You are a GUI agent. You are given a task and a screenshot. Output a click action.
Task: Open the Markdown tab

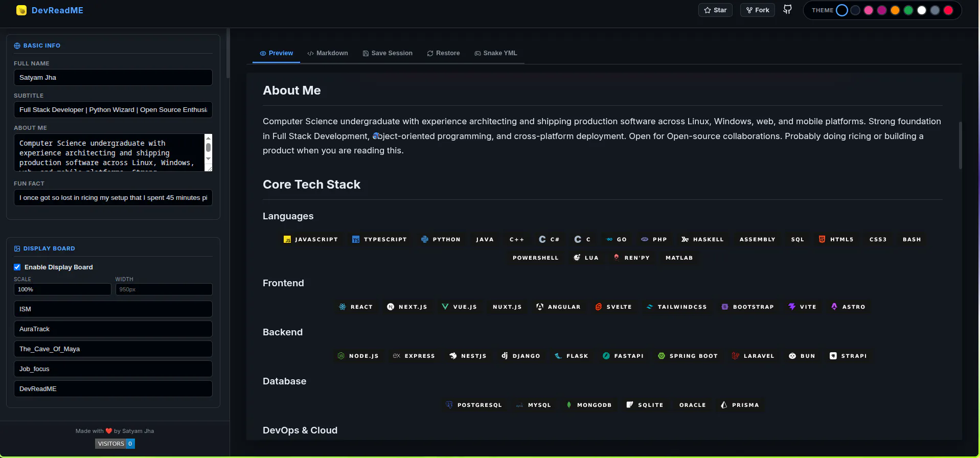pyautogui.click(x=328, y=53)
